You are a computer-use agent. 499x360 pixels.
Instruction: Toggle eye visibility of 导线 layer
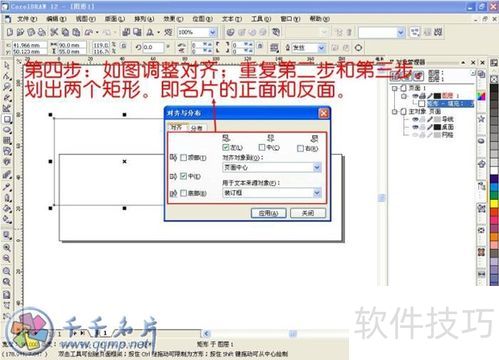(415, 119)
